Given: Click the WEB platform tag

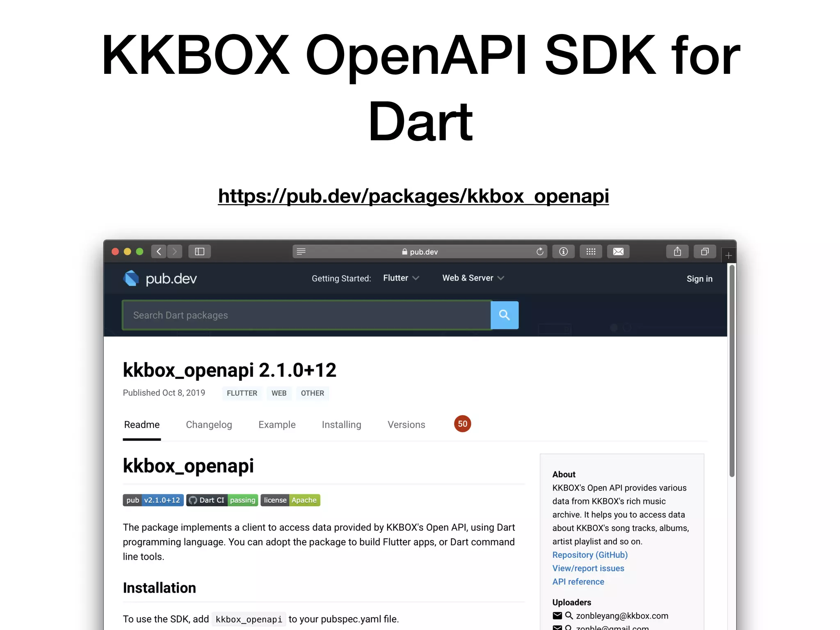Looking at the screenshot, I should [279, 393].
